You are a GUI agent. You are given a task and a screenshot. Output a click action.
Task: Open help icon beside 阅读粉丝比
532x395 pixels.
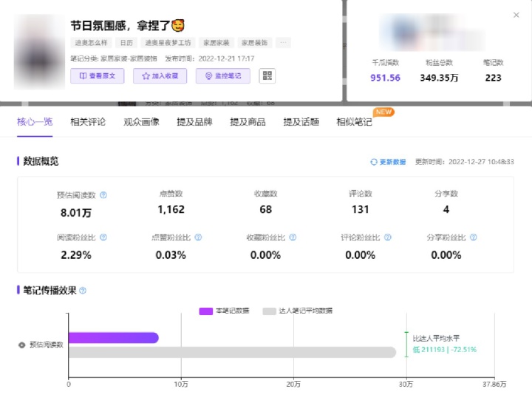click(103, 237)
